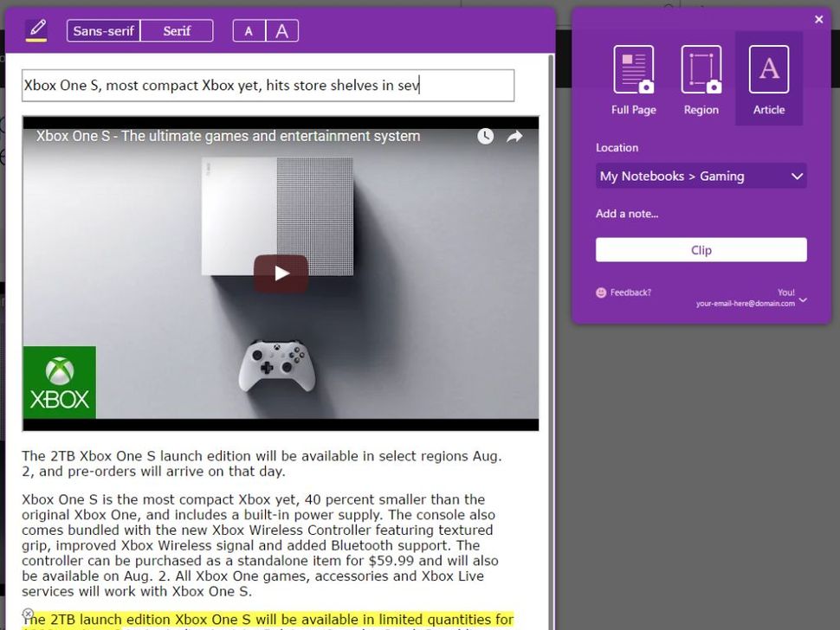Image resolution: width=840 pixels, height=630 pixels.
Task: Select the highlighter pen tool
Action: click(36, 29)
